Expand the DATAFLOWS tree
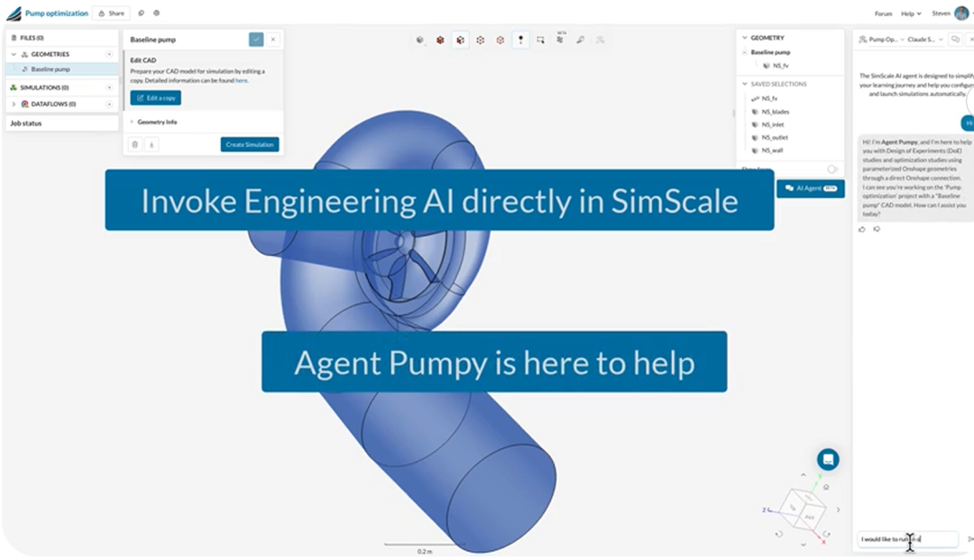Screen dimensions: 974x560 [14, 105]
